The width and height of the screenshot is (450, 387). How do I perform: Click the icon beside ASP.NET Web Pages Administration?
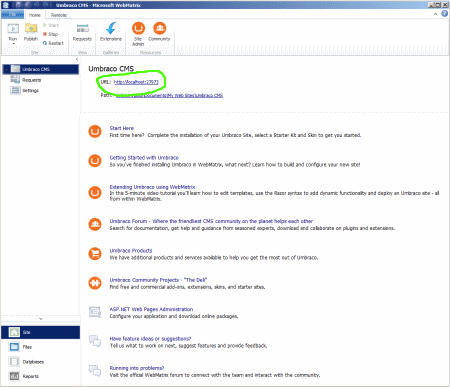click(x=95, y=312)
